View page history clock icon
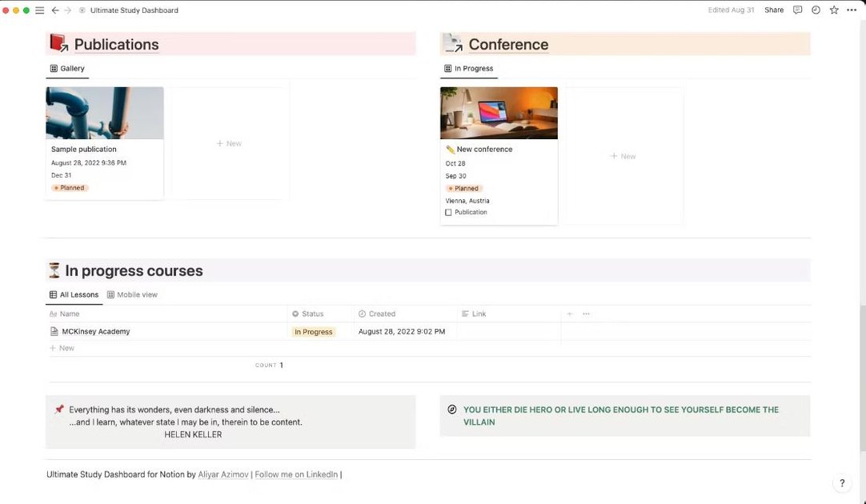866x504 pixels. [816, 10]
